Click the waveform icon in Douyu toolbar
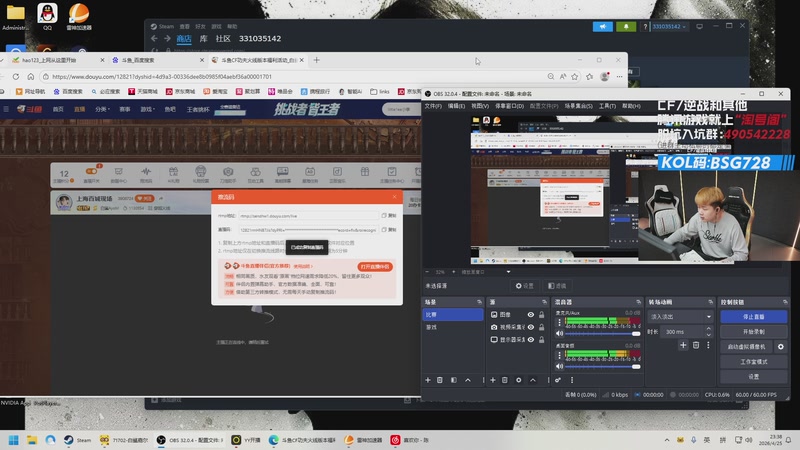The height and width of the screenshot is (450, 800). click(146, 174)
